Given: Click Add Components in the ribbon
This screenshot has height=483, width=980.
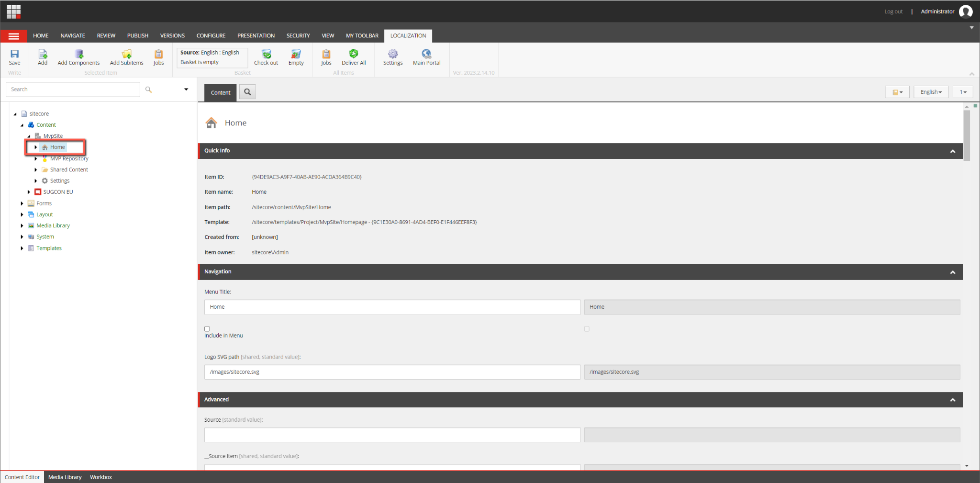Looking at the screenshot, I should pos(78,57).
